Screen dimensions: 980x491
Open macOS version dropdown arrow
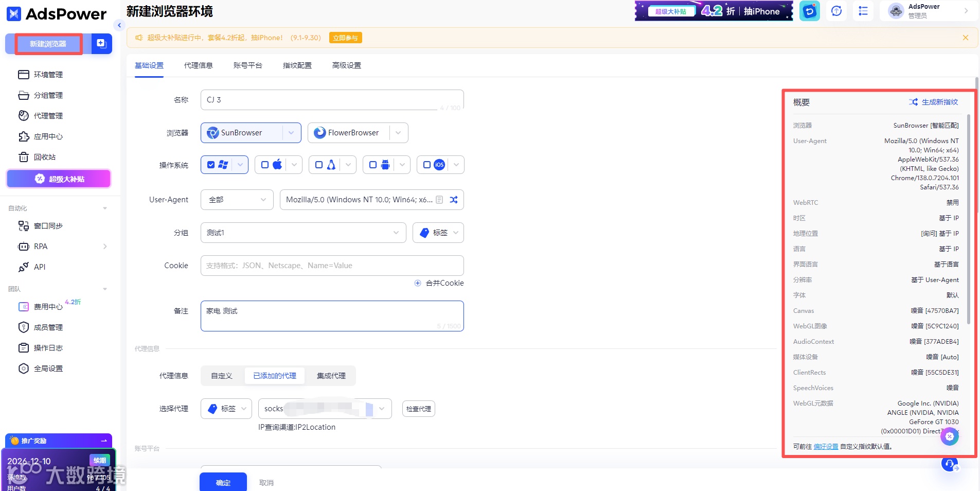tap(294, 165)
